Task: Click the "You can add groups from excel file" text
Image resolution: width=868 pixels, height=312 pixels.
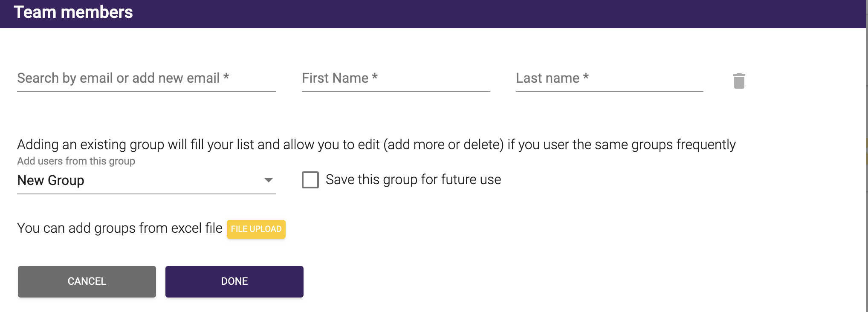Action: tap(120, 228)
